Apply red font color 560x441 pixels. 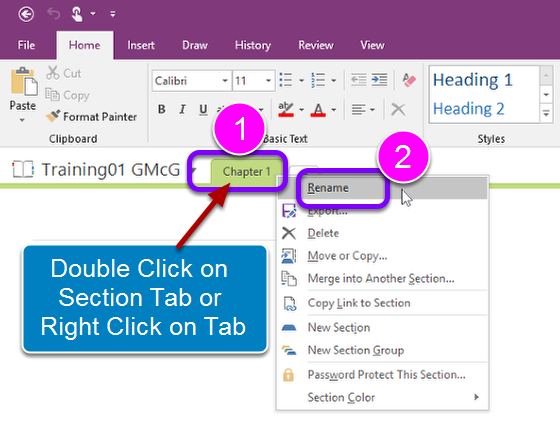click(318, 109)
